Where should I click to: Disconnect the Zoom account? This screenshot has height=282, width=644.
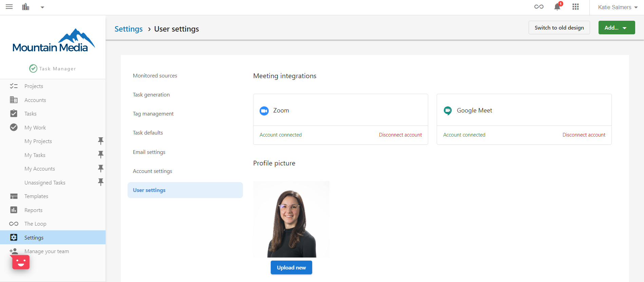400,135
